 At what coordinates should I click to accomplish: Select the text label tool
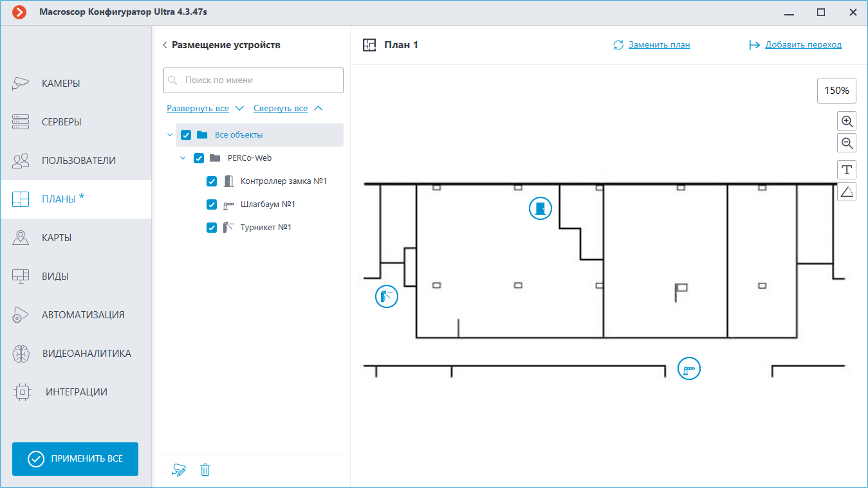click(847, 170)
